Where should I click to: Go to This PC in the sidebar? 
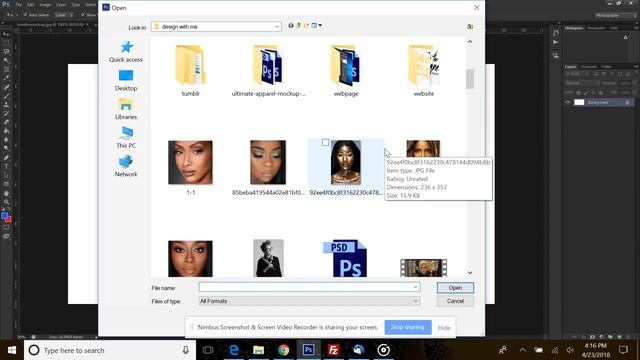coord(126,138)
